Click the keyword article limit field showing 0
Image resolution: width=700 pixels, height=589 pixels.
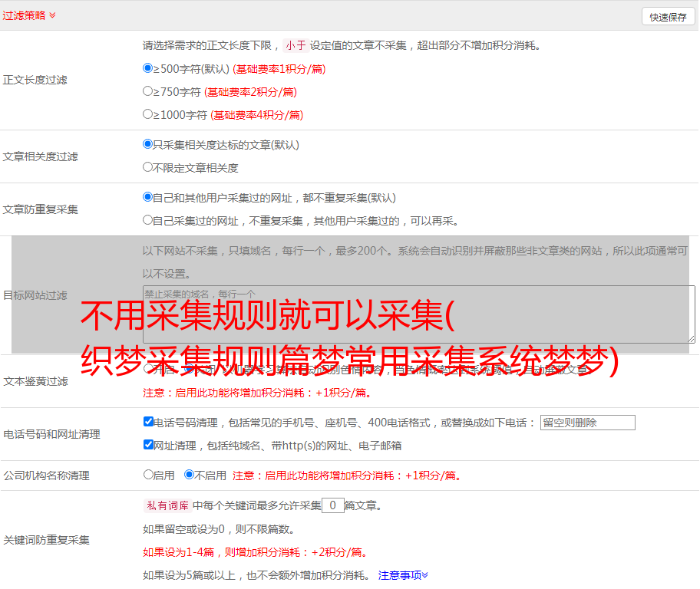point(332,505)
